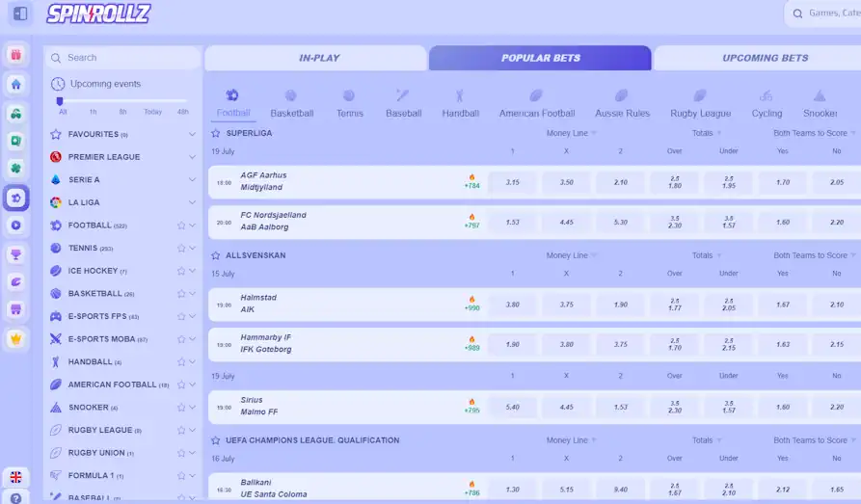Screen dimensions: 861x504
Task: Expand the Favourites section chevron
Action: pyautogui.click(x=192, y=134)
